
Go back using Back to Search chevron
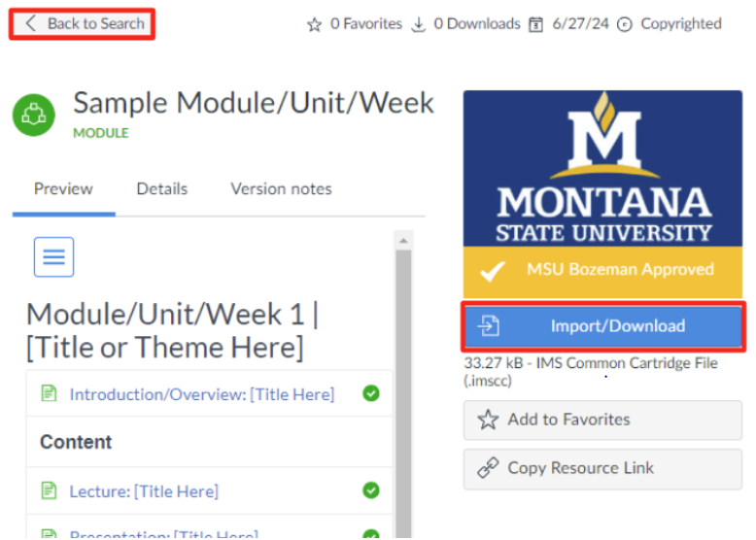31,23
